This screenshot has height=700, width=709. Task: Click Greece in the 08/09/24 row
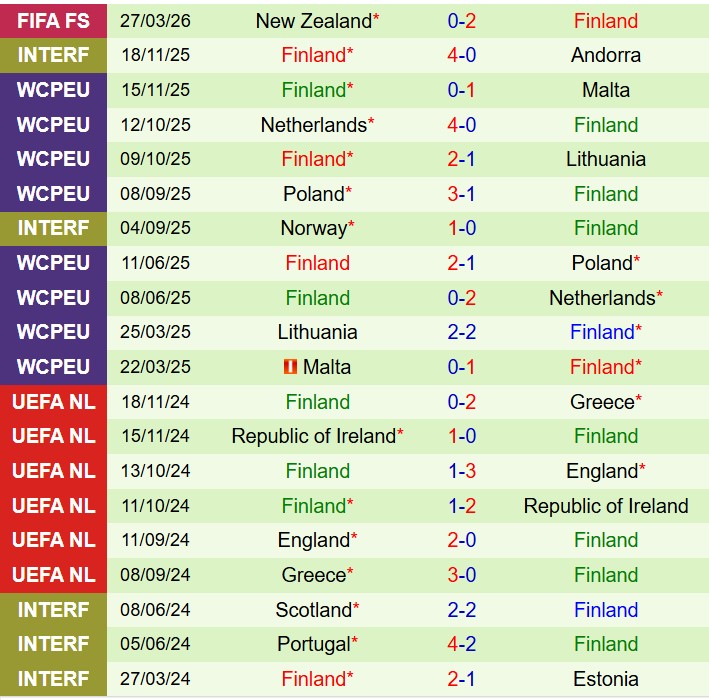tap(314, 575)
